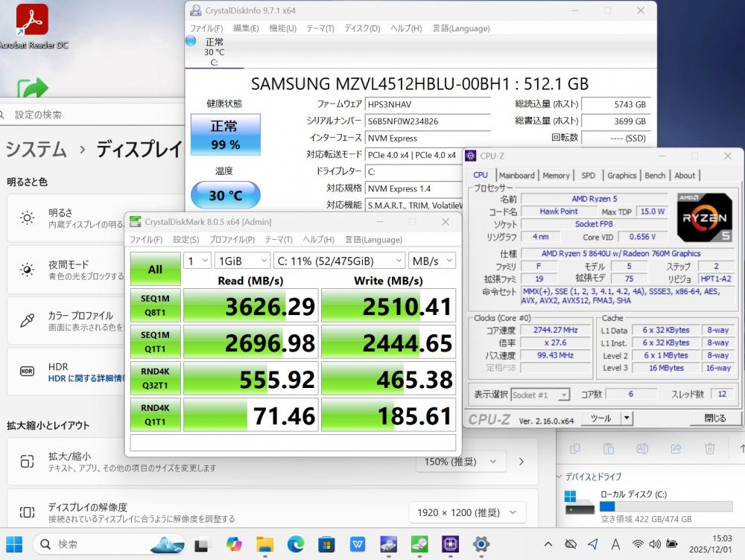745x560 pixels.
Task: Switch to the Mainboard tab in CPU-Z
Action: [x=517, y=176]
